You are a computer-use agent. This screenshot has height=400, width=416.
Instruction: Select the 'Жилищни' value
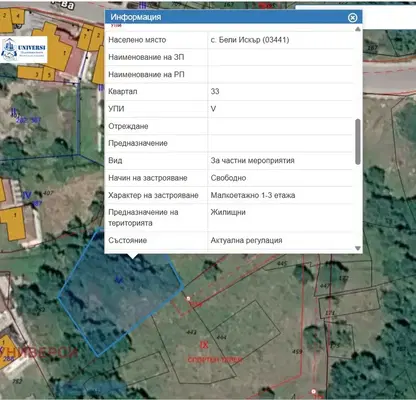(x=228, y=212)
